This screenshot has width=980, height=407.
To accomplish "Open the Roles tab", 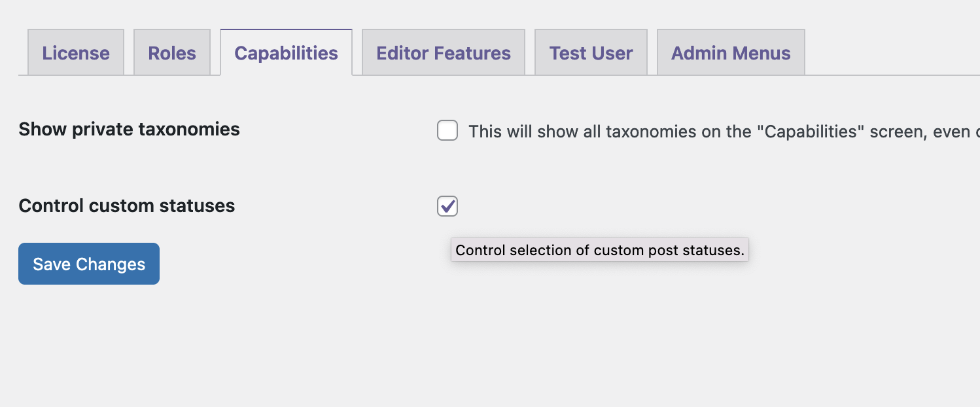I will pos(171,52).
